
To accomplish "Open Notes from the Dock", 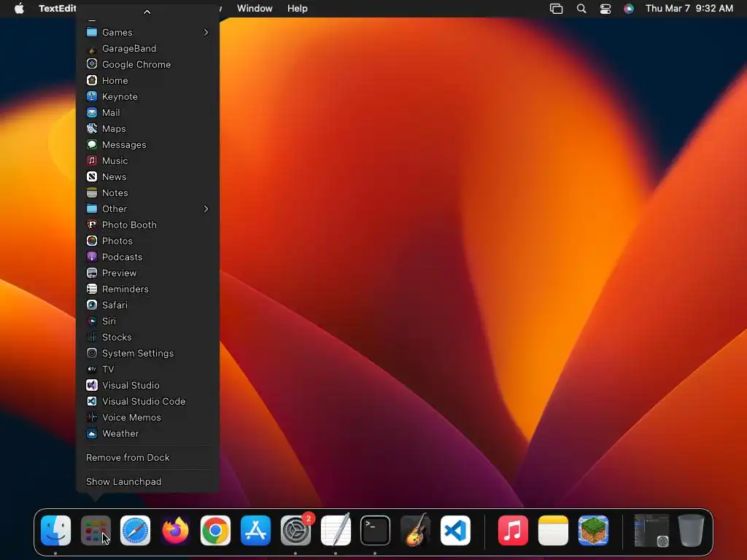I will [553, 530].
